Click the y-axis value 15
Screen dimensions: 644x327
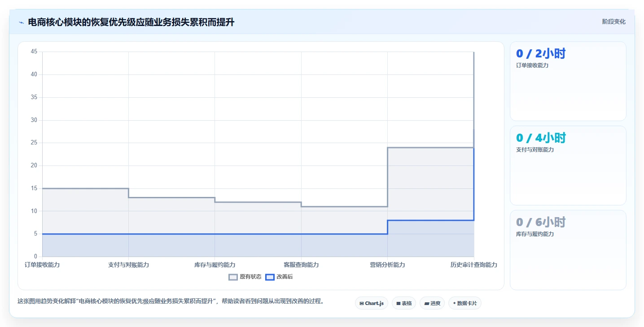[x=34, y=188]
